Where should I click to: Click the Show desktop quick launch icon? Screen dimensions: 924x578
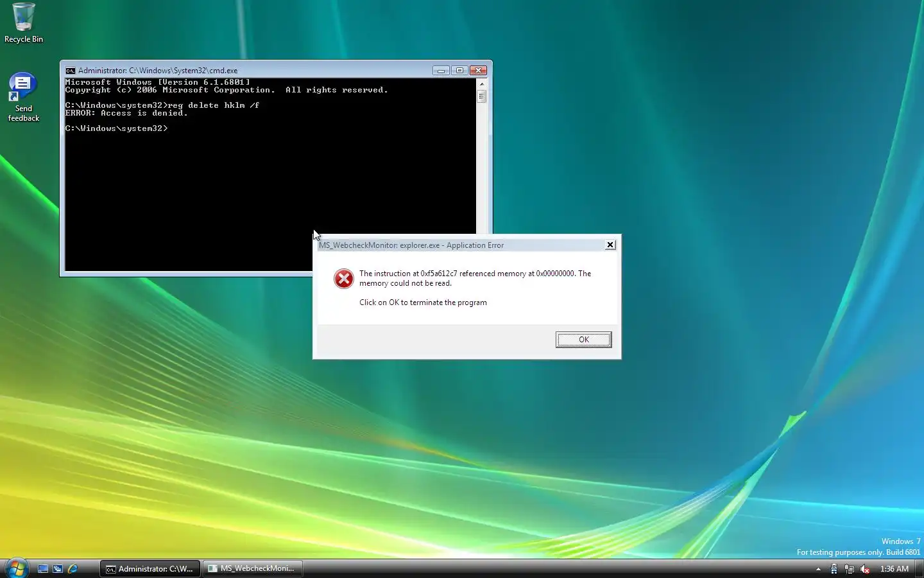click(43, 568)
